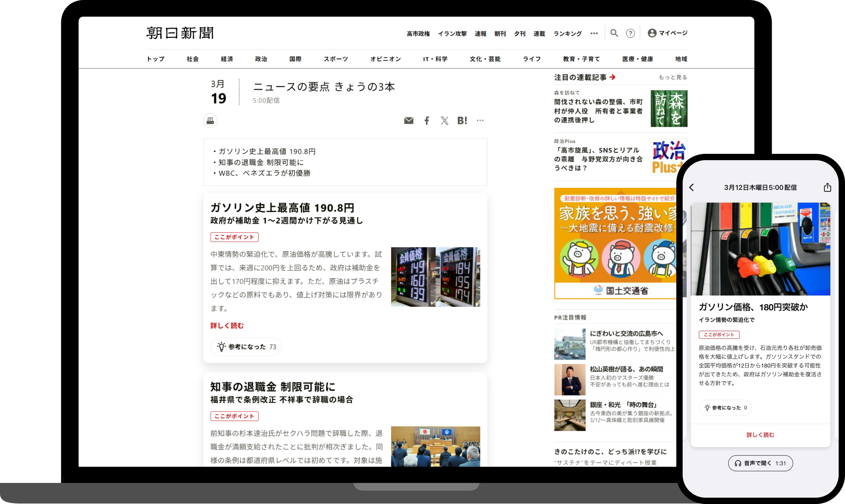Open the 文化・芸能 section
The height and width of the screenshot is (504, 845).
[485, 59]
